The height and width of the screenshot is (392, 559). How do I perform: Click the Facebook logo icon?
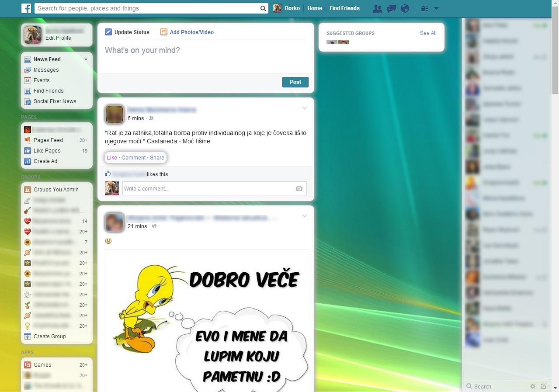26,8
